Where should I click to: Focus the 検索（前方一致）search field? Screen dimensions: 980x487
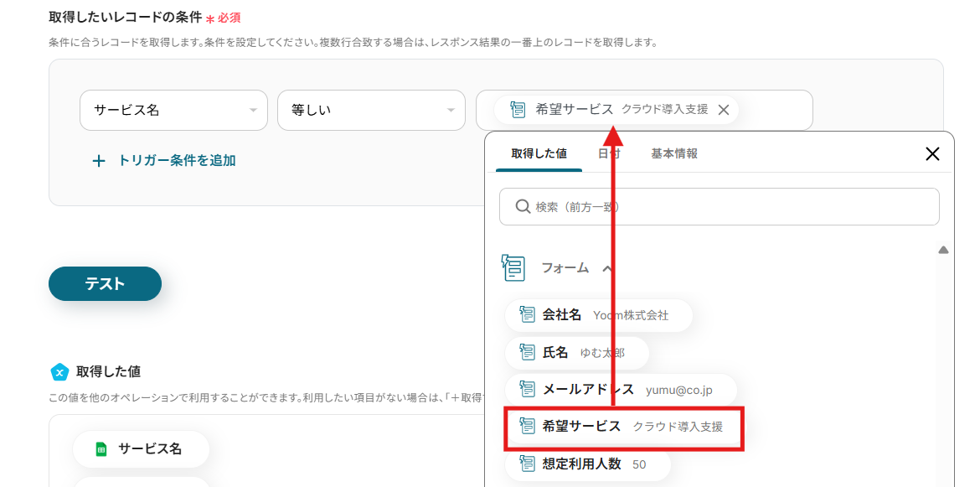pos(719,206)
